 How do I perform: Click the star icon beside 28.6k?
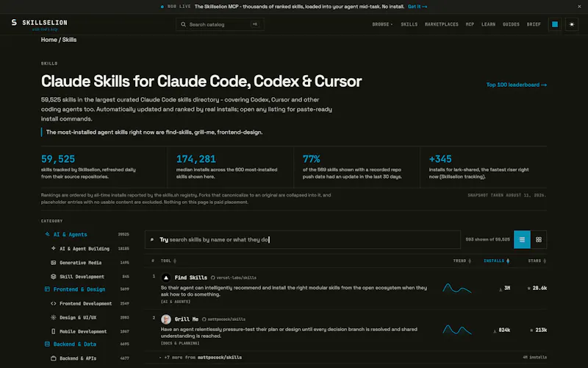pos(528,289)
